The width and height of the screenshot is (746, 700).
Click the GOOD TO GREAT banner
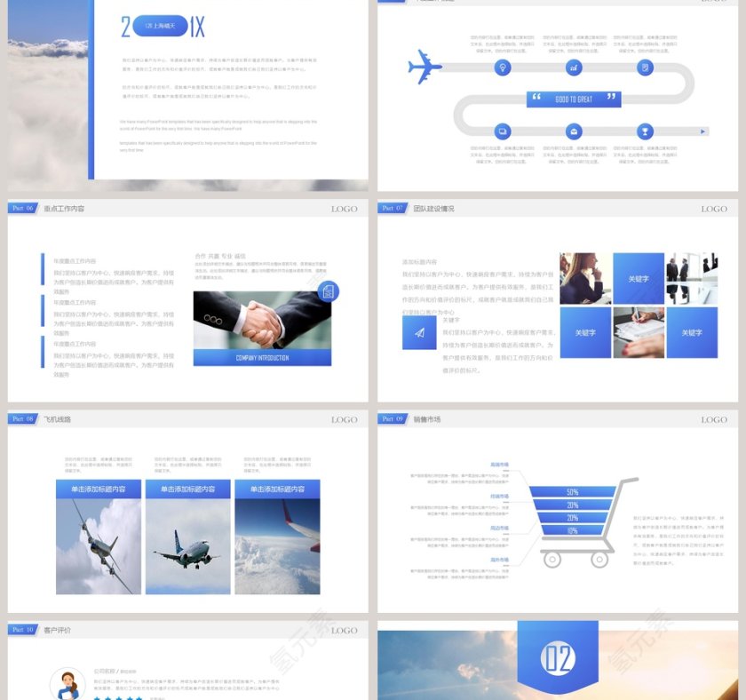point(573,99)
